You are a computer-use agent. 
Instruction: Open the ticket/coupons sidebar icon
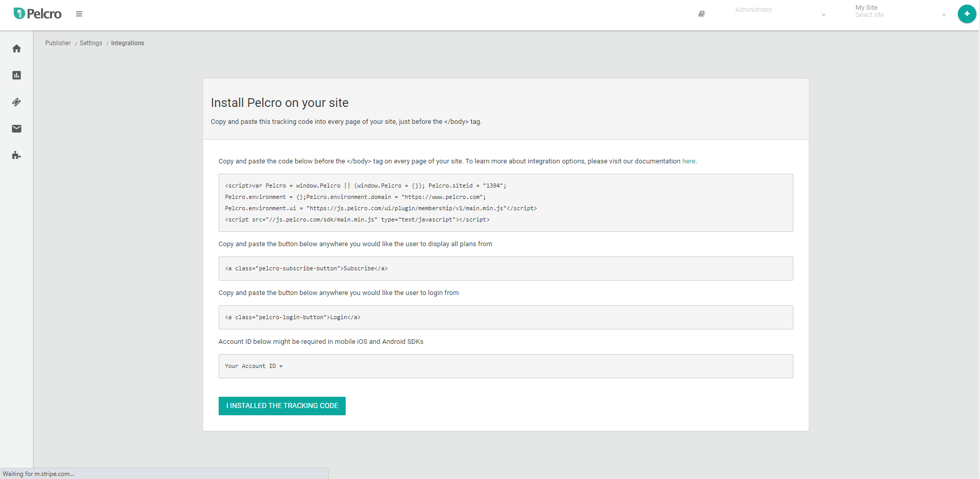click(x=16, y=102)
